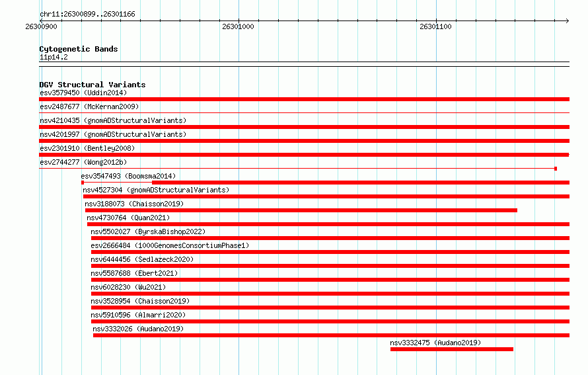Select nsv4730764 (Quan2021) label
588x375 pixels.
click(x=128, y=218)
